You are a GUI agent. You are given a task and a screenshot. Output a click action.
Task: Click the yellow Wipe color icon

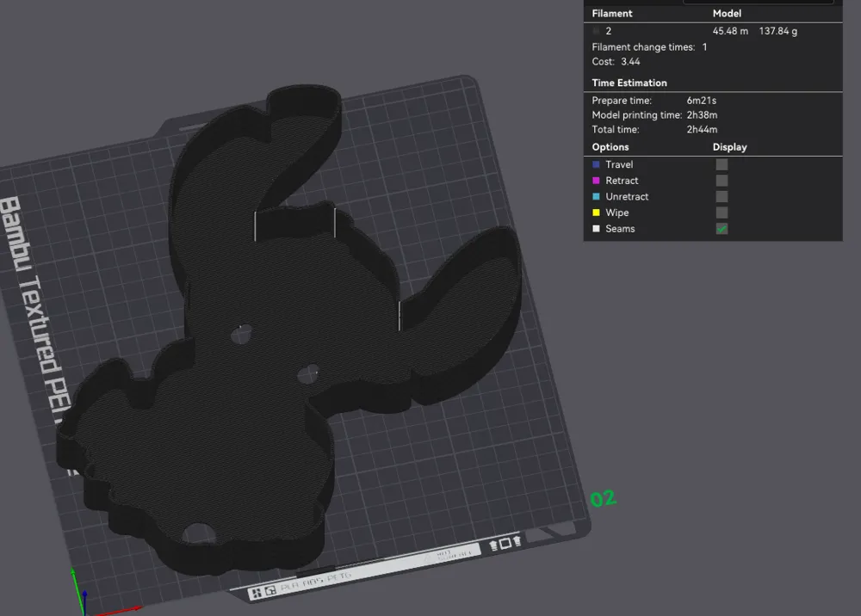click(x=596, y=213)
